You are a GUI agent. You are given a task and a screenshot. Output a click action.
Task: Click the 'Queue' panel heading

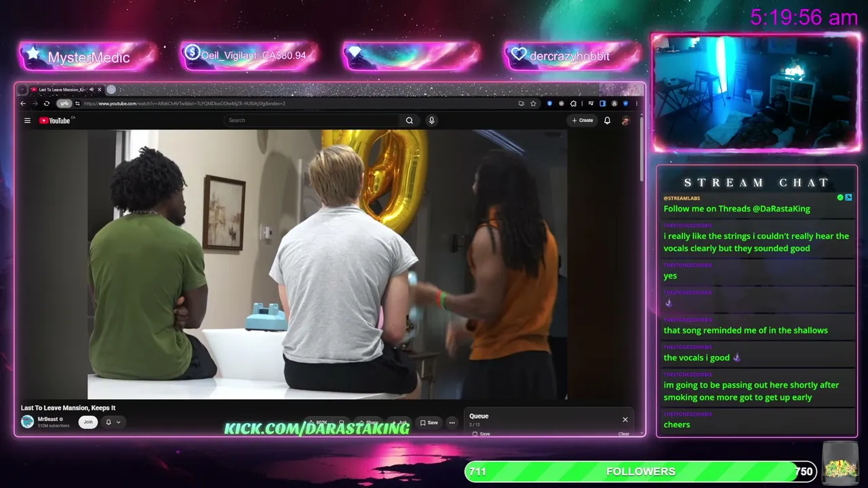[479, 416]
